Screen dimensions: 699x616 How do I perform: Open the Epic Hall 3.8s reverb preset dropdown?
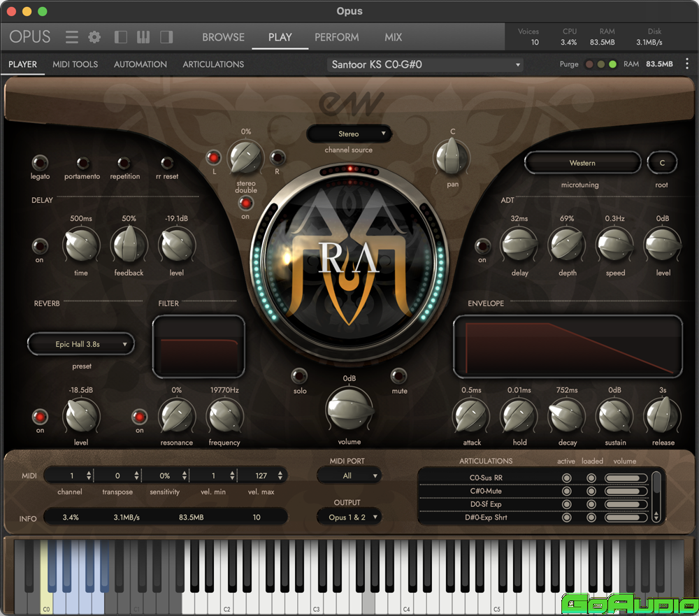pyautogui.click(x=81, y=344)
